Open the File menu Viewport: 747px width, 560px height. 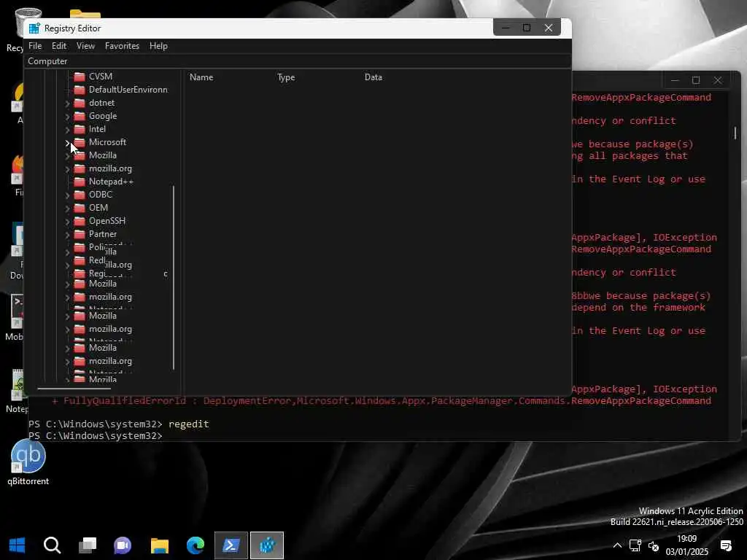click(x=35, y=46)
